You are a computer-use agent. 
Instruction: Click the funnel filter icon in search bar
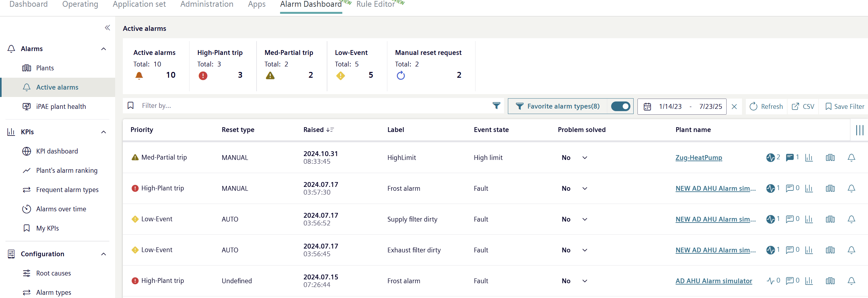pyautogui.click(x=496, y=106)
